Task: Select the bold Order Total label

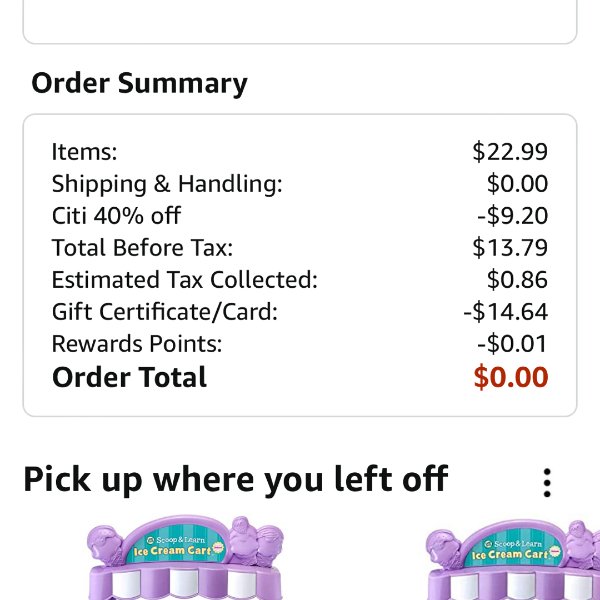Action: point(129,377)
